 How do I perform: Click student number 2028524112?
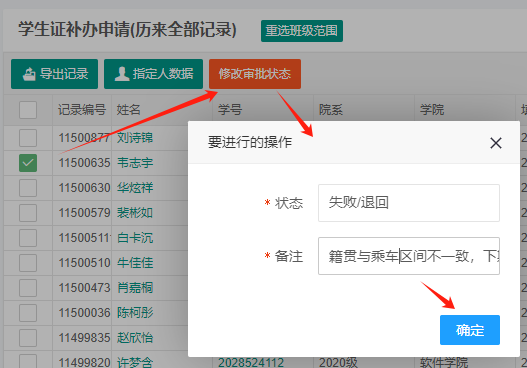251,362
